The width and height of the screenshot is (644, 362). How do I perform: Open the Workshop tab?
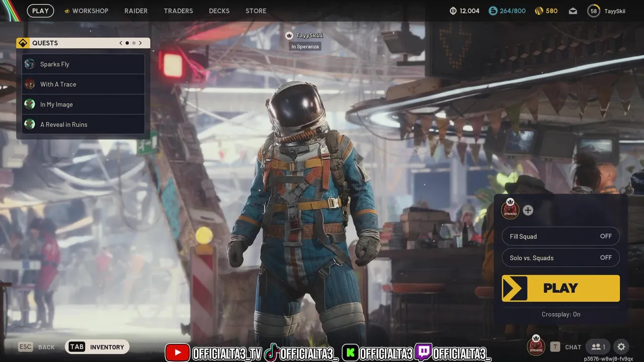click(x=86, y=11)
